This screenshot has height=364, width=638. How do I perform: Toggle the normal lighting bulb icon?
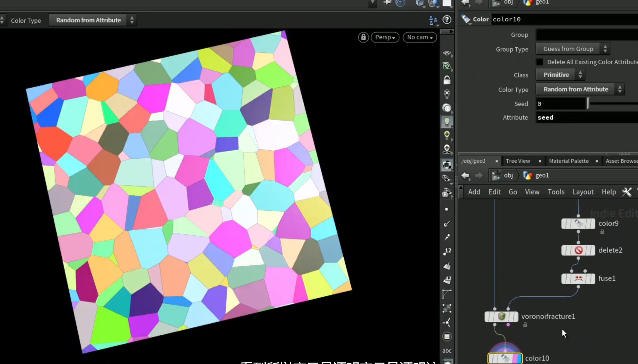click(447, 122)
